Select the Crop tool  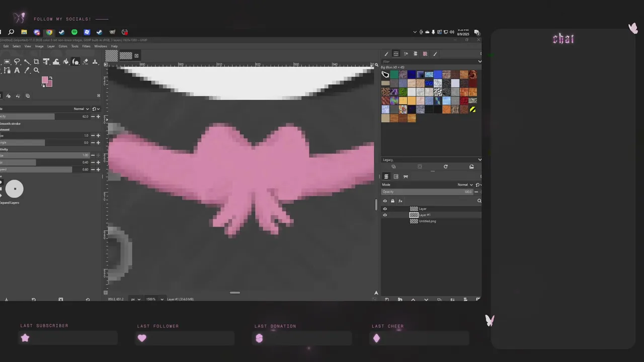(36, 62)
